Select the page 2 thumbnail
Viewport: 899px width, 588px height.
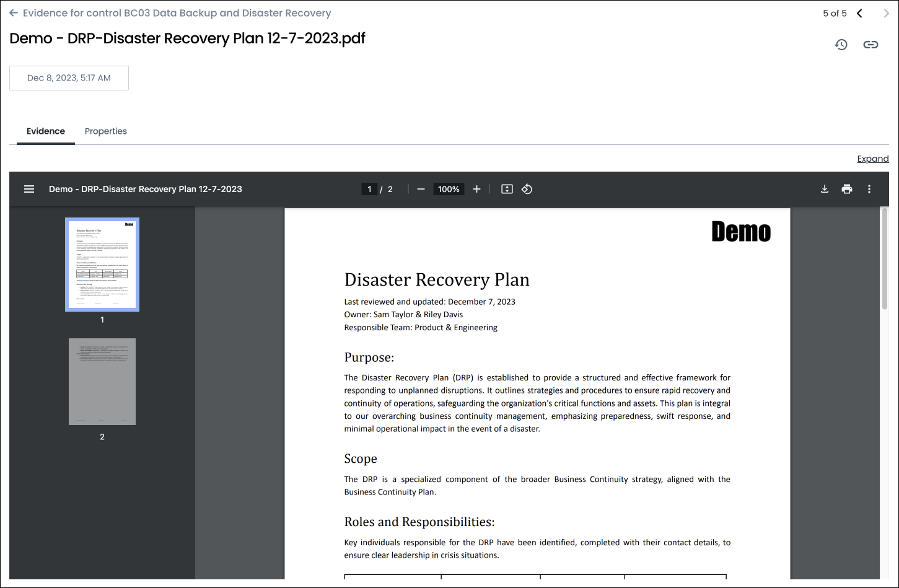(x=102, y=382)
